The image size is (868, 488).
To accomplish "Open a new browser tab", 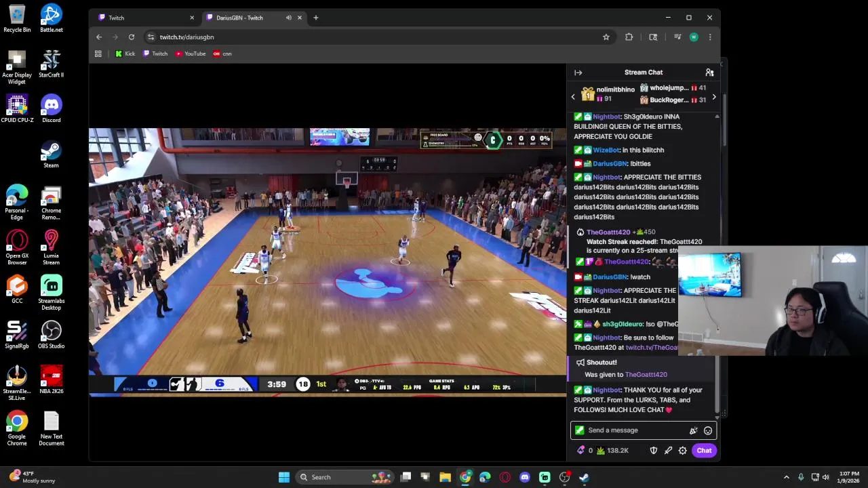I will point(315,18).
